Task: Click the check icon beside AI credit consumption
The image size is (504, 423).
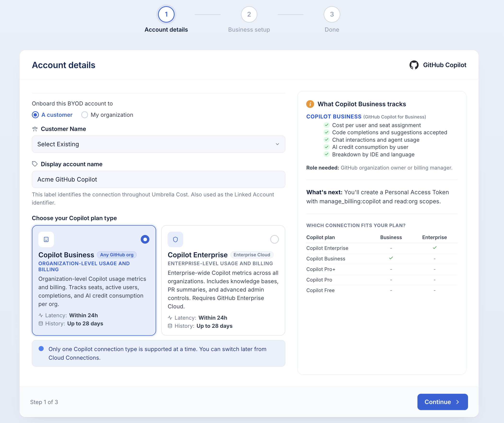Action: point(326,147)
